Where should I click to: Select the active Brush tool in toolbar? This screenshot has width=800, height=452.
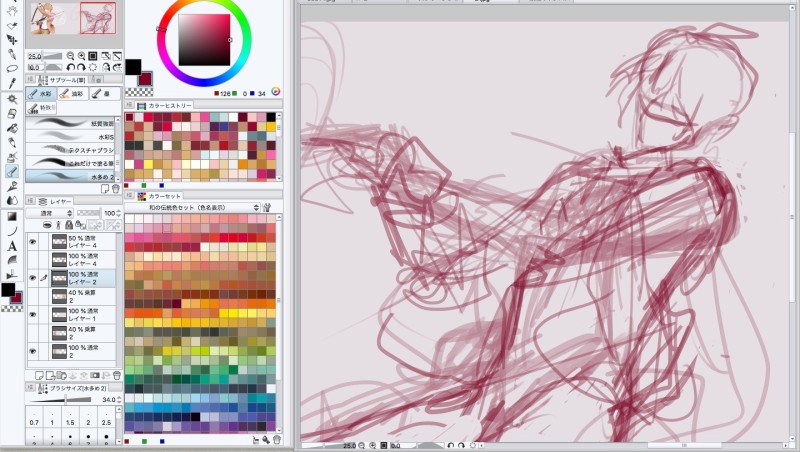[x=12, y=171]
